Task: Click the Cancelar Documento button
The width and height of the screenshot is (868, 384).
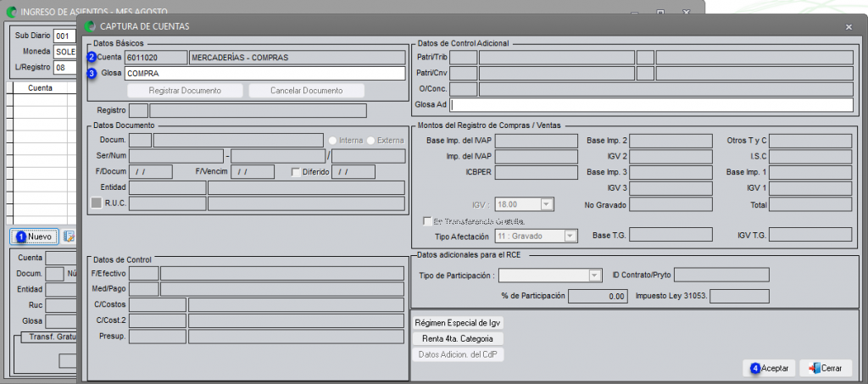Action: click(x=306, y=91)
